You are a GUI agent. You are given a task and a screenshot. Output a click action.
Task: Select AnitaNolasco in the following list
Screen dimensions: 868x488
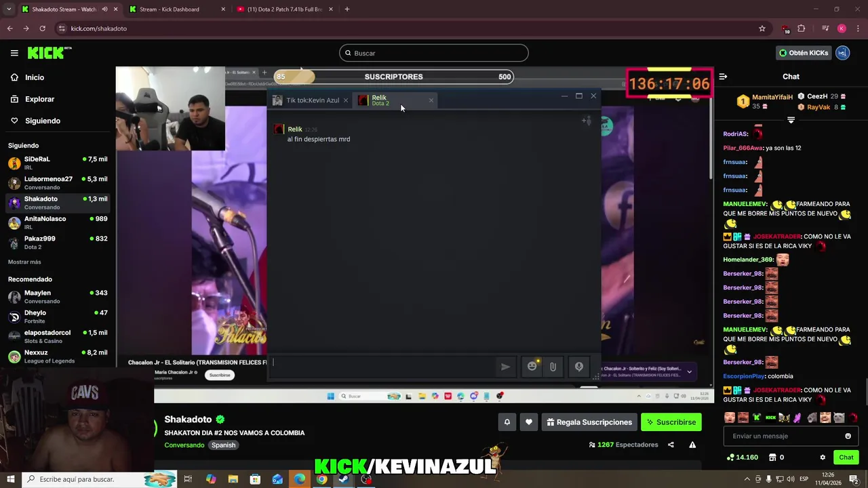pyautogui.click(x=58, y=222)
